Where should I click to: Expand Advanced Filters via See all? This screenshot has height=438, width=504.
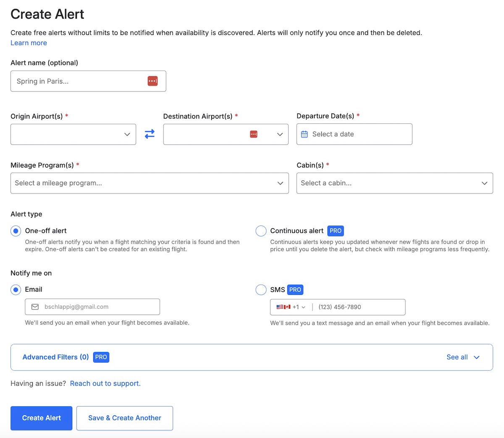pyautogui.click(x=462, y=357)
